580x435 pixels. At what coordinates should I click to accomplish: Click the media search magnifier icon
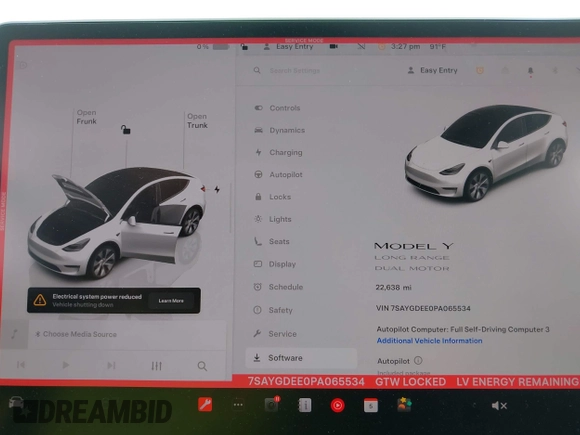point(202,366)
